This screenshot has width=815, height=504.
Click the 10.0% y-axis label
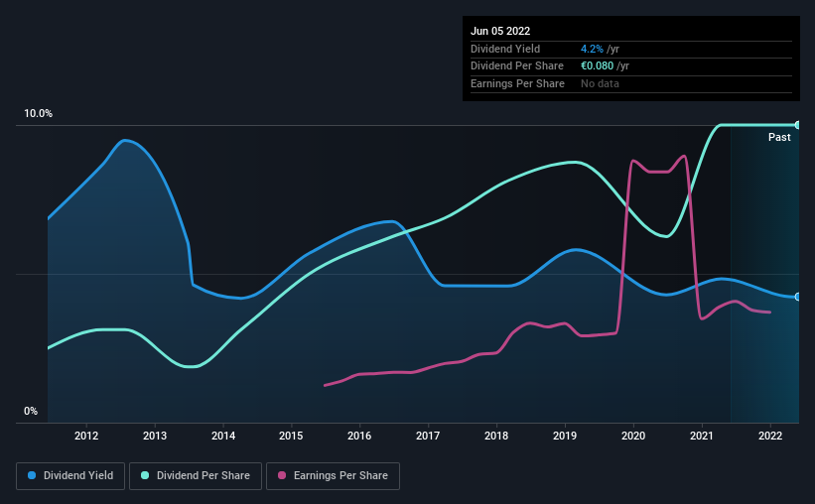38,114
